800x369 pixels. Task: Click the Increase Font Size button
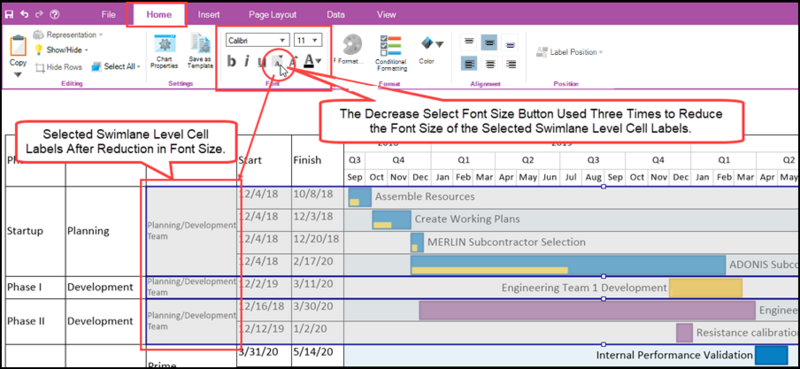pos(293,62)
